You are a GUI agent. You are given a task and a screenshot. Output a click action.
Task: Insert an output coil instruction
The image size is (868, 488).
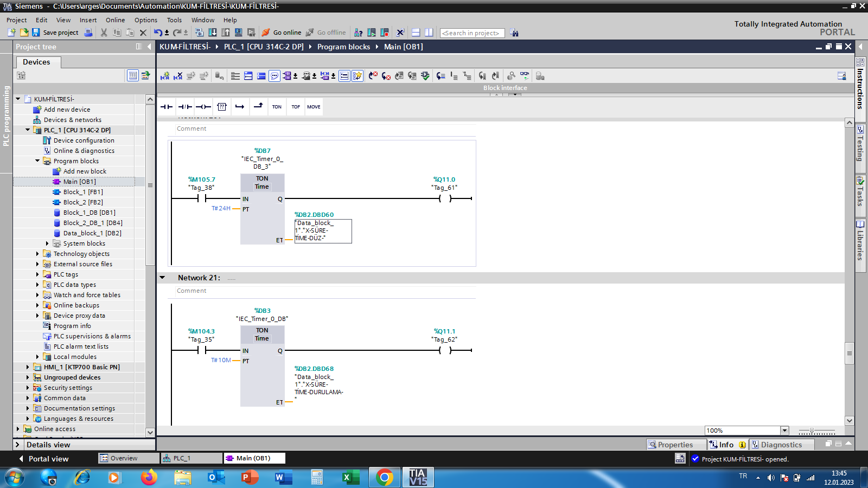203,107
